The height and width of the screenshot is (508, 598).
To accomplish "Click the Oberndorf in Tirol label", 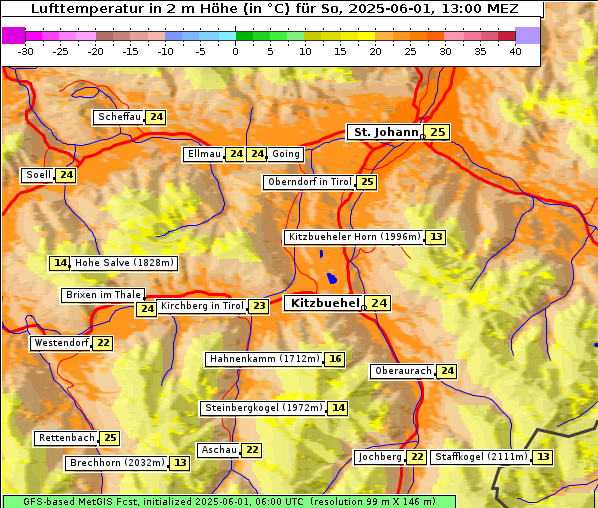I will [309, 182].
